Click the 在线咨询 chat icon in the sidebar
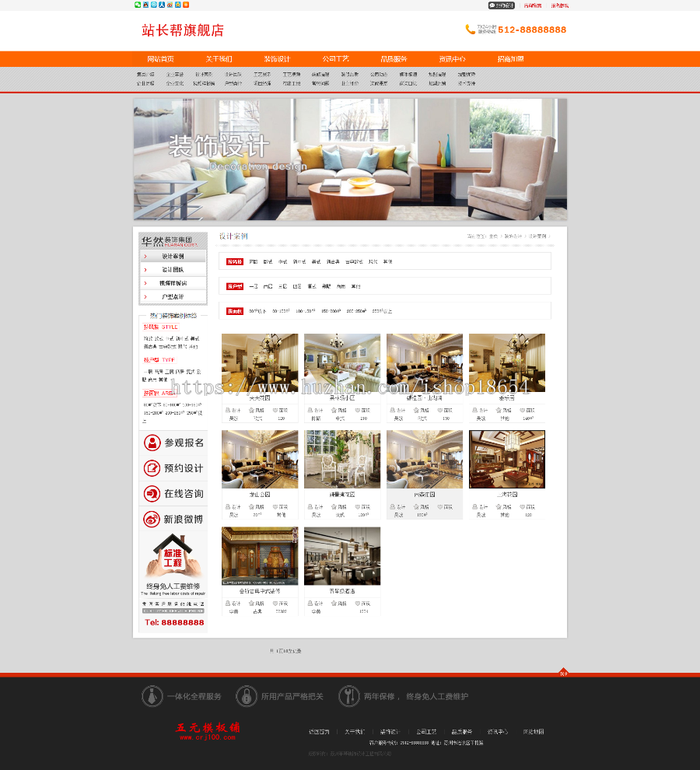The image size is (700, 770). 152,494
